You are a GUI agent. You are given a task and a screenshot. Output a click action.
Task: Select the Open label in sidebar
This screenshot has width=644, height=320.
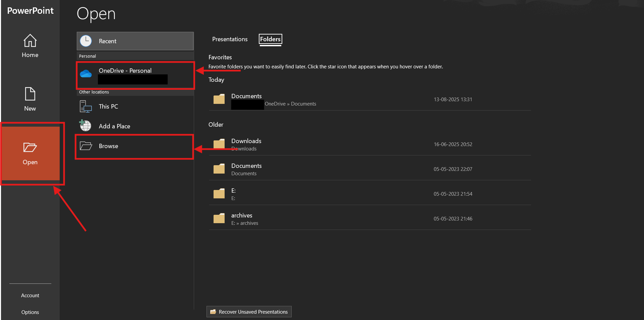(x=30, y=162)
